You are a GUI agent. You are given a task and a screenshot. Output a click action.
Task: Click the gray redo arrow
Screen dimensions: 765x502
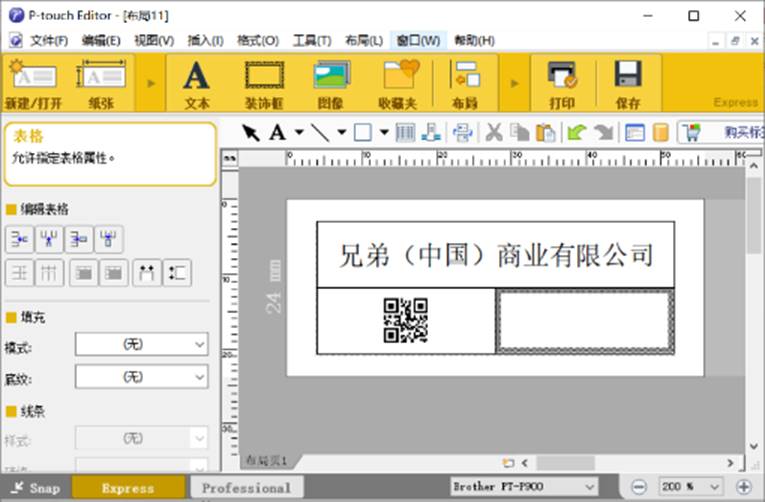point(604,133)
